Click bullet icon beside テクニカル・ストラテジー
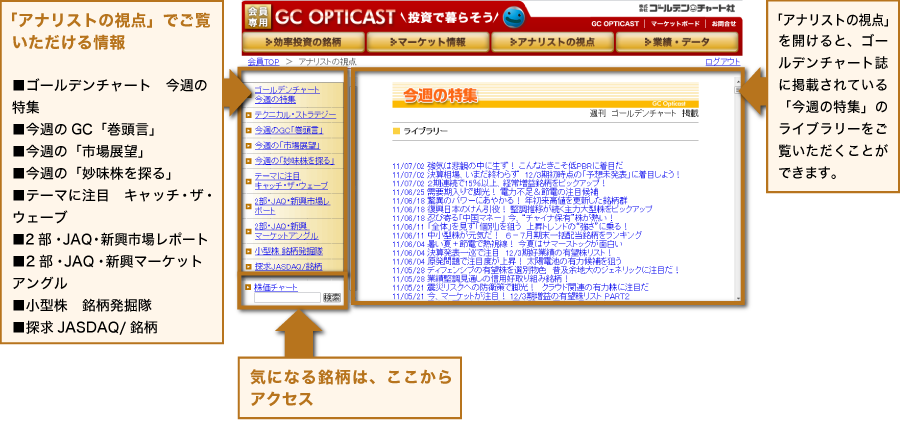The image size is (900, 439). 248,115
